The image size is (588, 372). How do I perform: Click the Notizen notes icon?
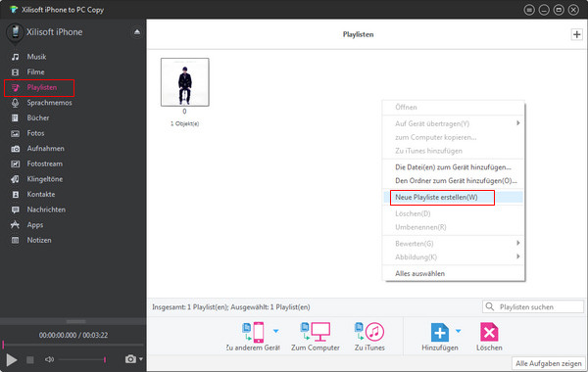click(x=15, y=240)
